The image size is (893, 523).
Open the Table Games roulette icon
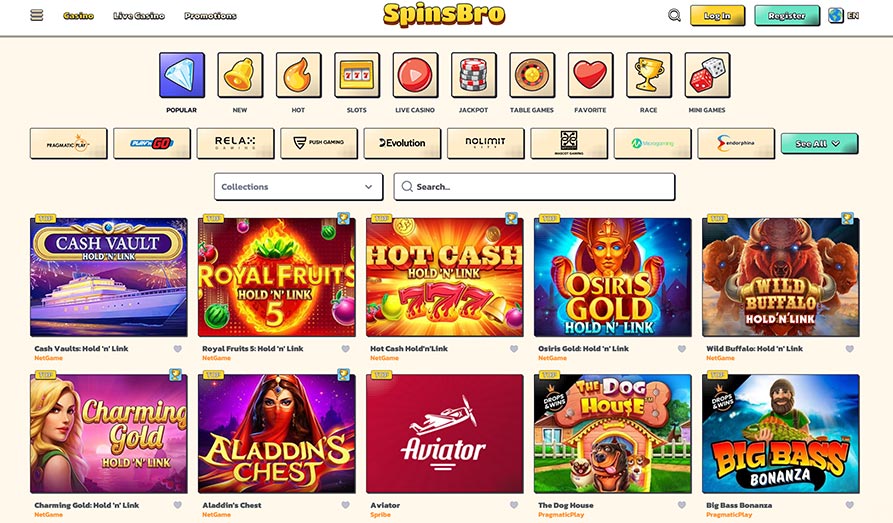(x=532, y=75)
